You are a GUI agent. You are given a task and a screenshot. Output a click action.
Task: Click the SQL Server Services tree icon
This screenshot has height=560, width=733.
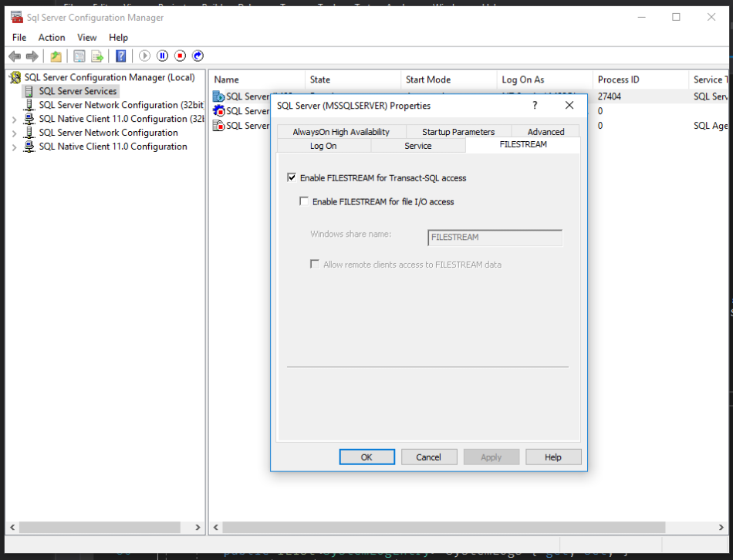[29, 91]
